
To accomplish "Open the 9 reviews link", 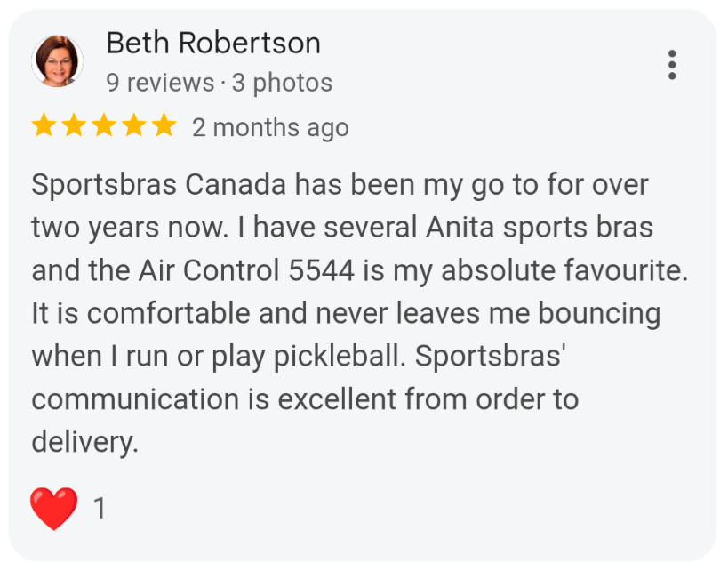I will pyautogui.click(x=160, y=82).
